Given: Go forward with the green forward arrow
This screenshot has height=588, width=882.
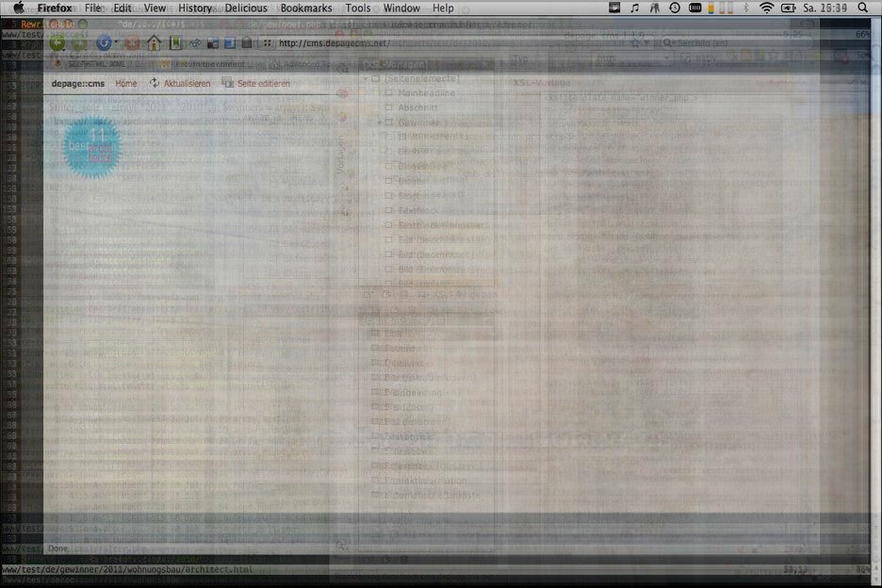Looking at the screenshot, I should tap(79, 42).
